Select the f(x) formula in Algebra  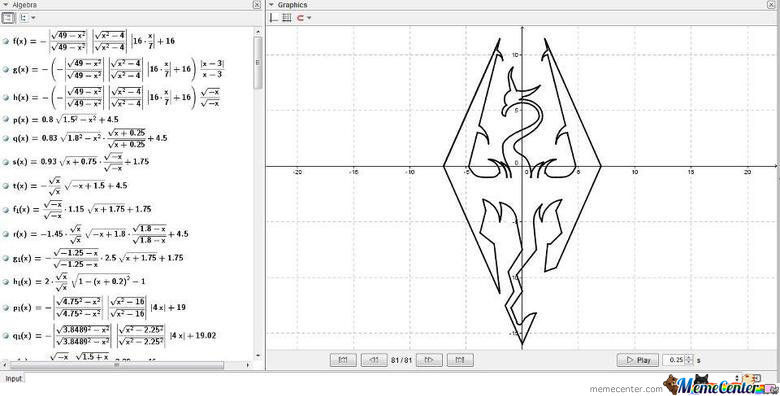[94, 41]
